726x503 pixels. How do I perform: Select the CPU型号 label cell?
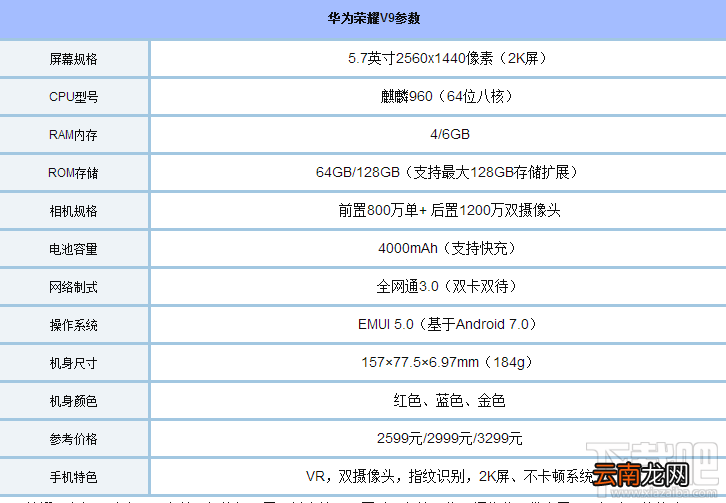(74, 97)
